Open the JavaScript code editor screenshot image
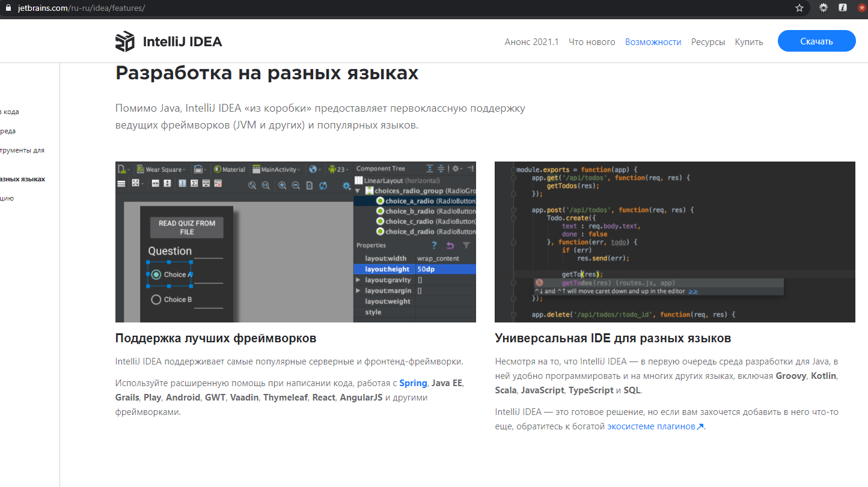The height and width of the screenshot is (487, 868). coord(675,242)
